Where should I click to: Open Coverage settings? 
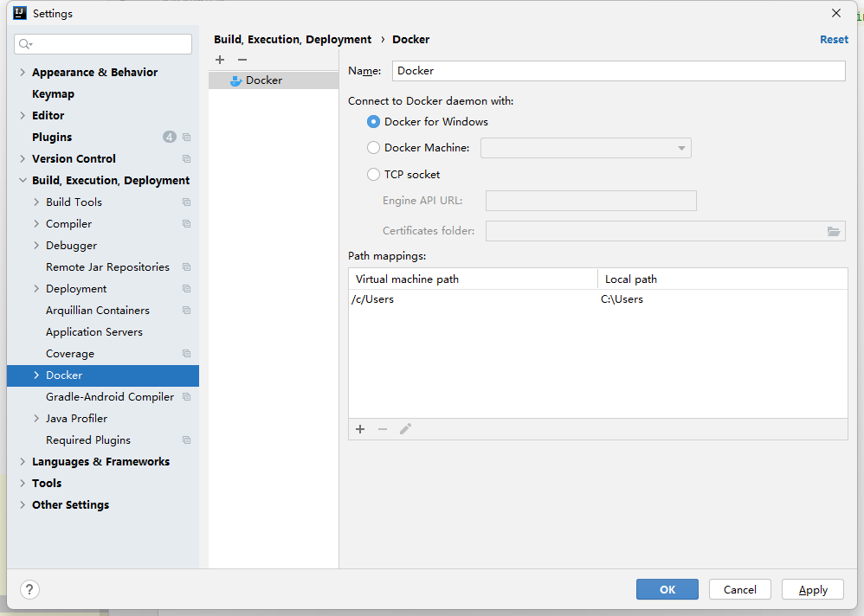[x=70, y=353]
